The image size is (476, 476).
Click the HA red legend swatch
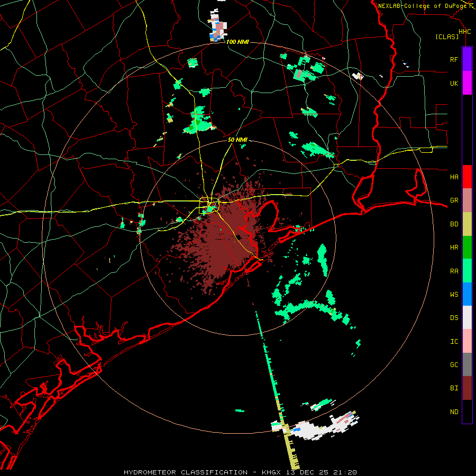point(467,177)
